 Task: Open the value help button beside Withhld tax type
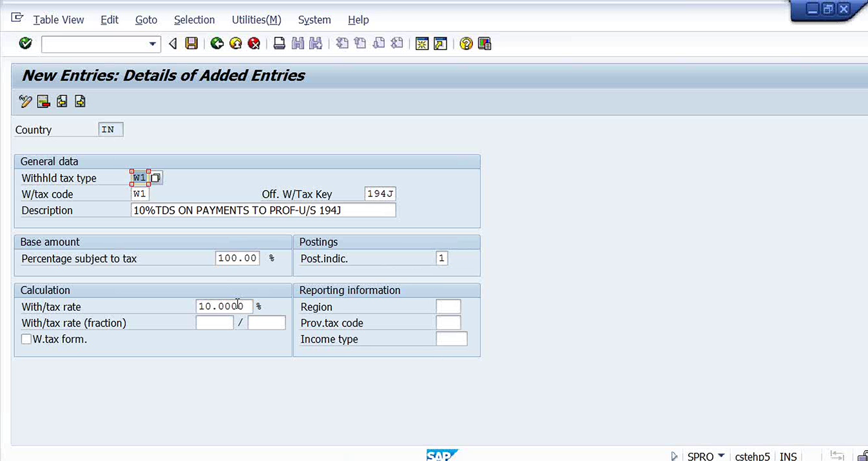coord(157,178)
